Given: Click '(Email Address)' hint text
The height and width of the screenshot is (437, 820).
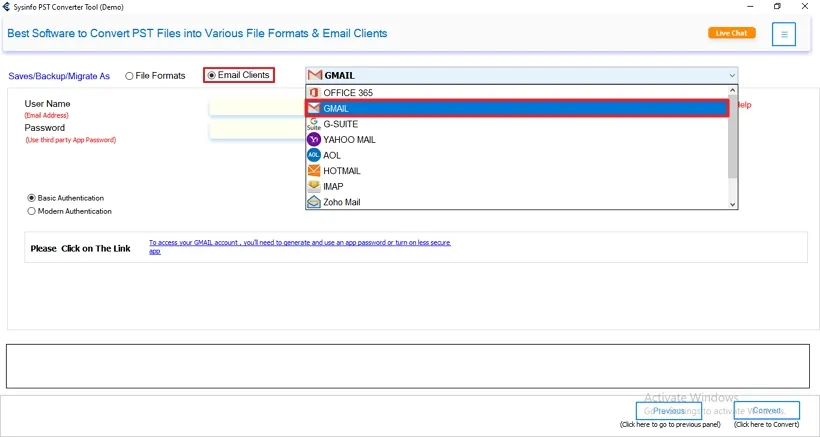Looking at the screenshot, I should pos(46,116).
